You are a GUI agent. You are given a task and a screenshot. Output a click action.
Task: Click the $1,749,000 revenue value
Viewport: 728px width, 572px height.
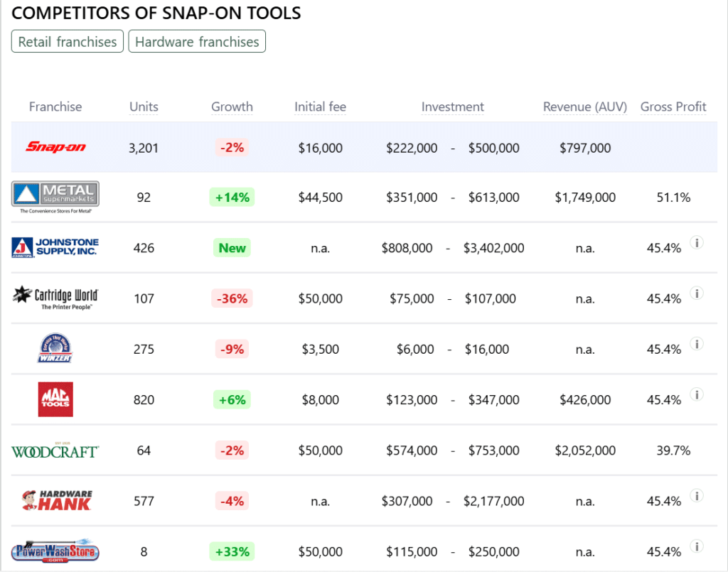pyautogui.click(x=585, y=197)
